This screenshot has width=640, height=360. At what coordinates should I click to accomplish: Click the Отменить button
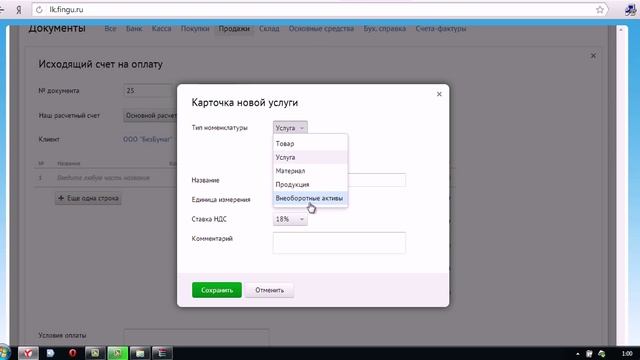tap(269, 290)
